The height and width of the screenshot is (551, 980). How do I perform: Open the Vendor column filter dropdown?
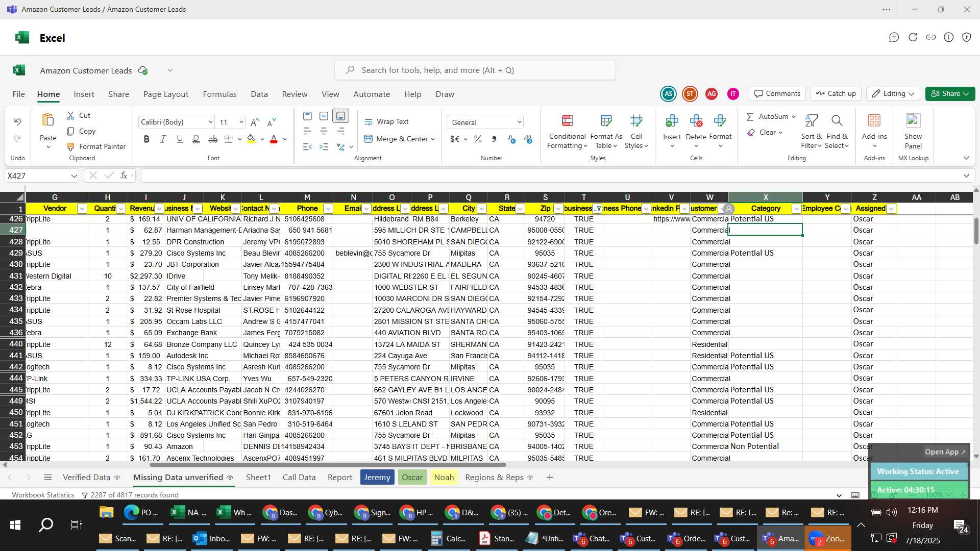82,209
